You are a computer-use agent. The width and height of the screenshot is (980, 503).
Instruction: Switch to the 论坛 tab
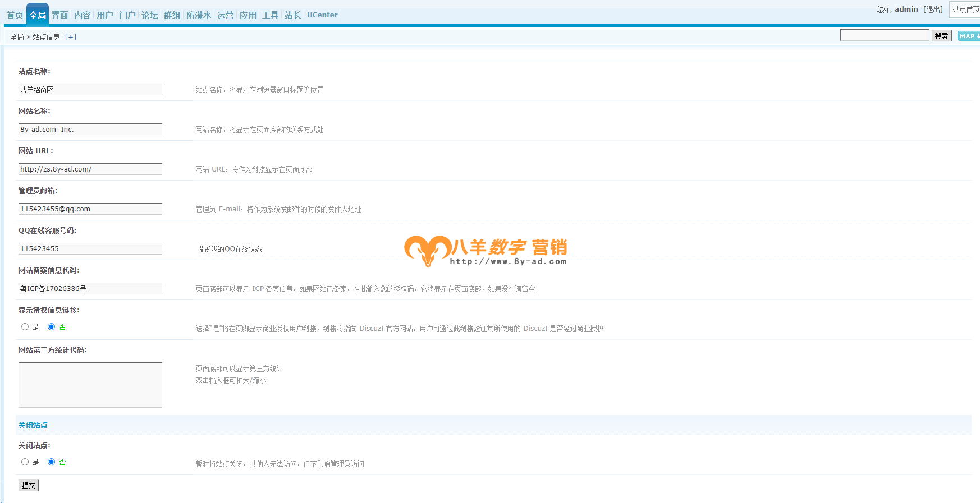[150, 15]
